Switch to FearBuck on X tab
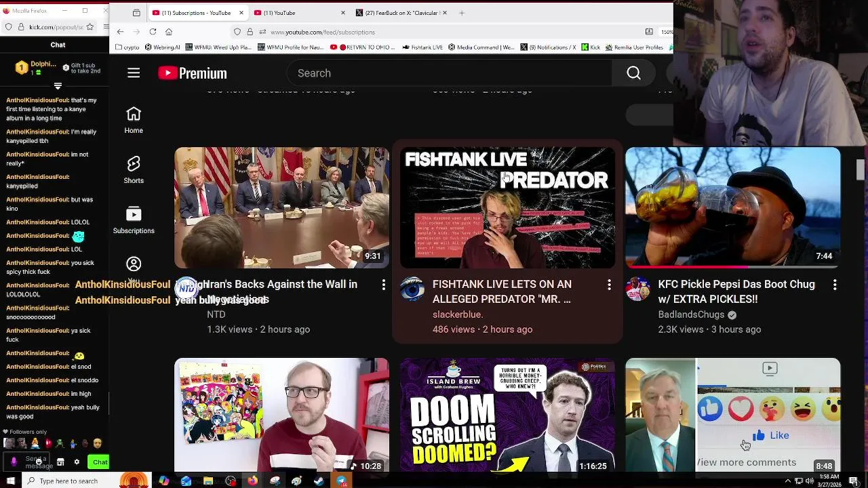868x488 pixels. [401, 13]
